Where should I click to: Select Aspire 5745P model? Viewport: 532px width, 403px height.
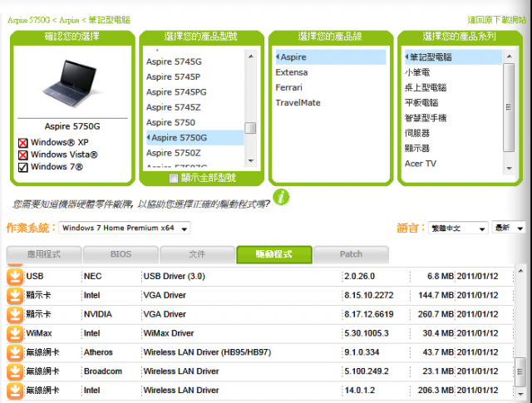point(173,77)
